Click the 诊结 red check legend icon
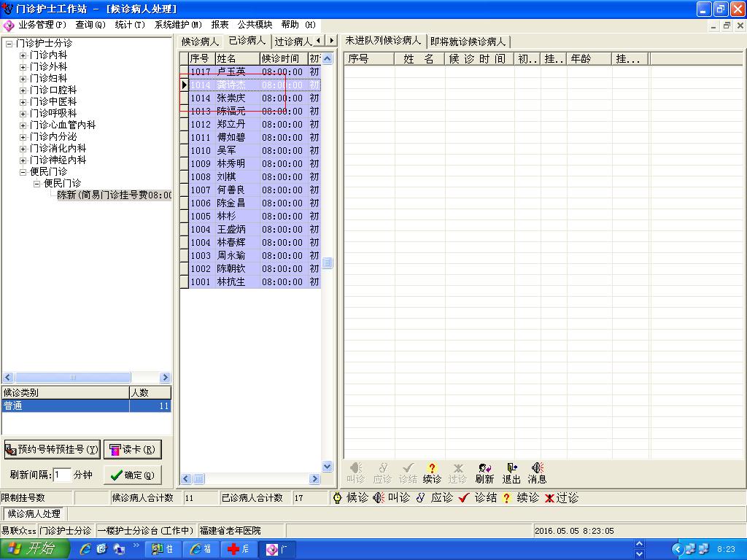The height and width of the screenshot is (560, 747). pyautogui.click(x=463, y=498)
